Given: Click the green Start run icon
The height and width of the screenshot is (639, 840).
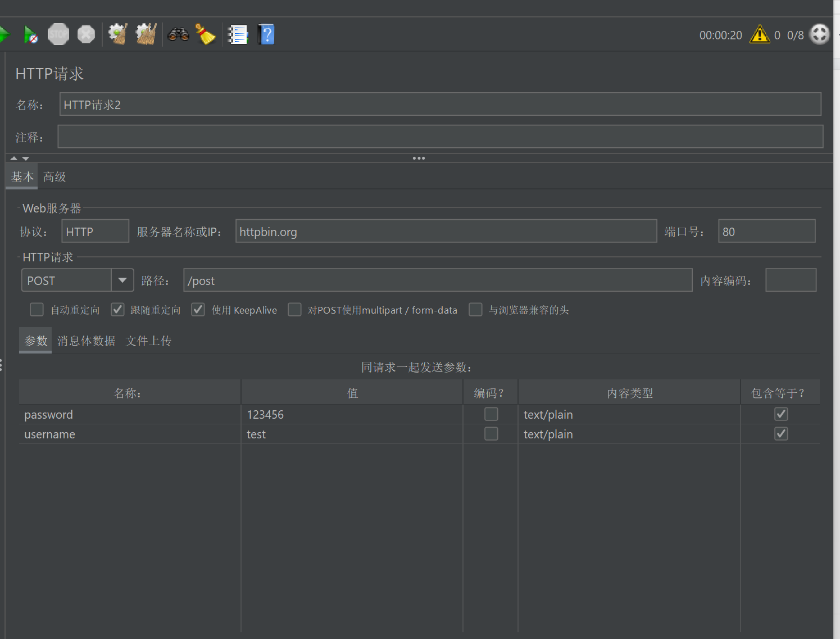Looking at the screenshot, I should [x=4, y=35].
